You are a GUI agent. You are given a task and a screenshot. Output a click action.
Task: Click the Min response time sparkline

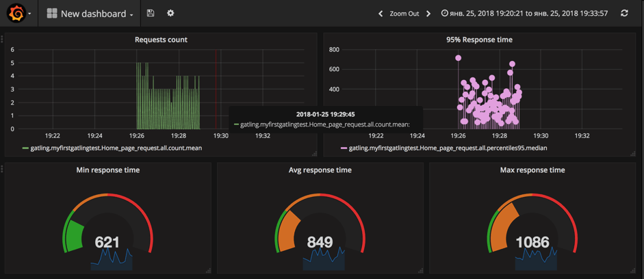pyautogui.click(x=112, y=259)
